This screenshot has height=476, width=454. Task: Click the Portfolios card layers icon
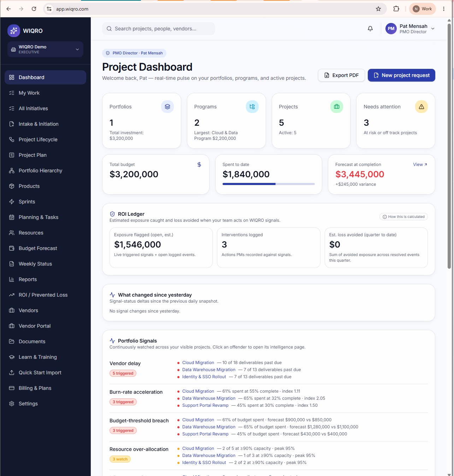[x=167, y=107]
